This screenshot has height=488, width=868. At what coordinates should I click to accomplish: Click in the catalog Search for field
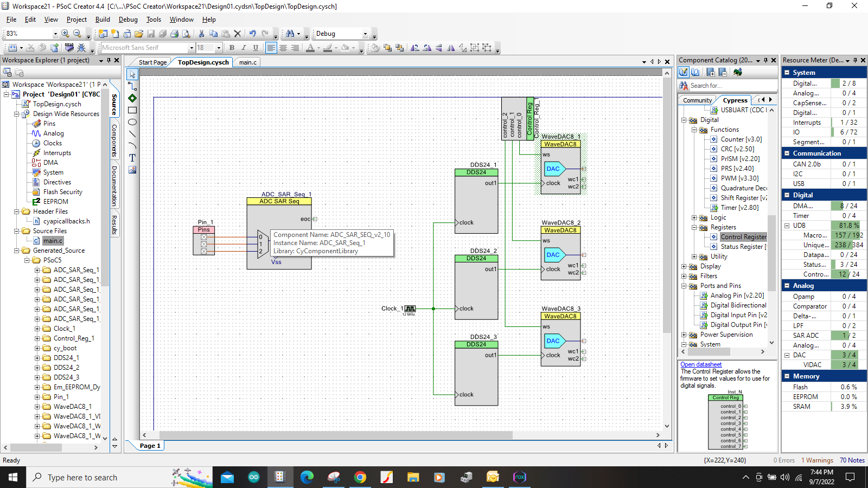(x=732, y=86)
